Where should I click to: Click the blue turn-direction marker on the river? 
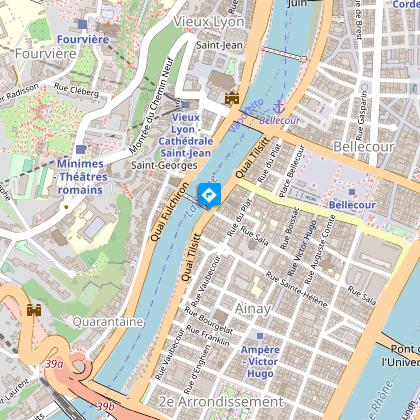pos(210,195)
